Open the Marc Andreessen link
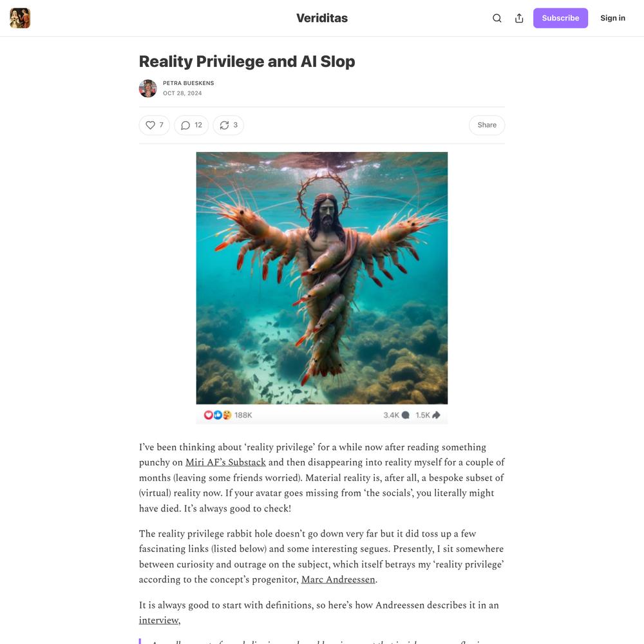644x644 pixels. pos(338,579)
